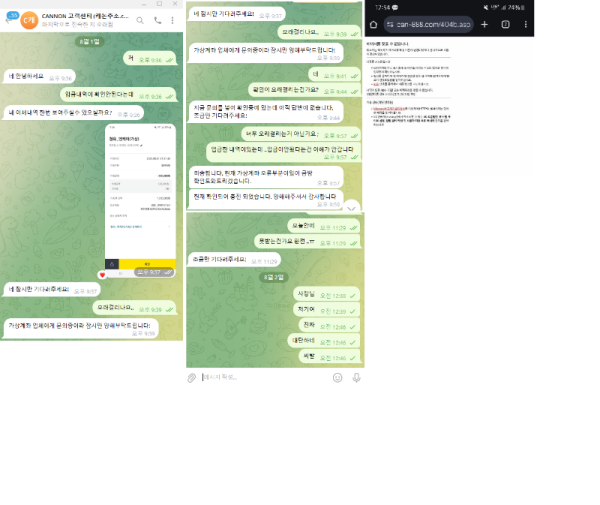
Task: Open a new browser tab with plus
Action: tap(484, 24)
